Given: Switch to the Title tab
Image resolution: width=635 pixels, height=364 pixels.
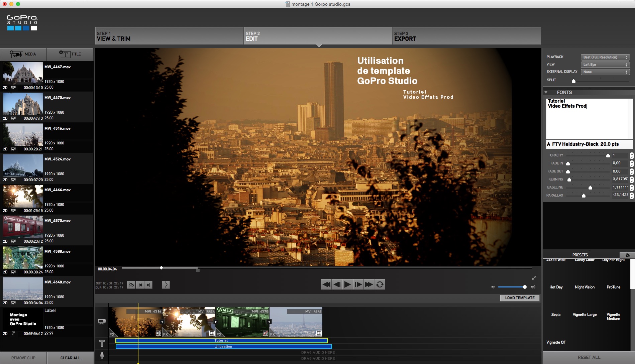Looking at the screenshot, I should 70,54.
